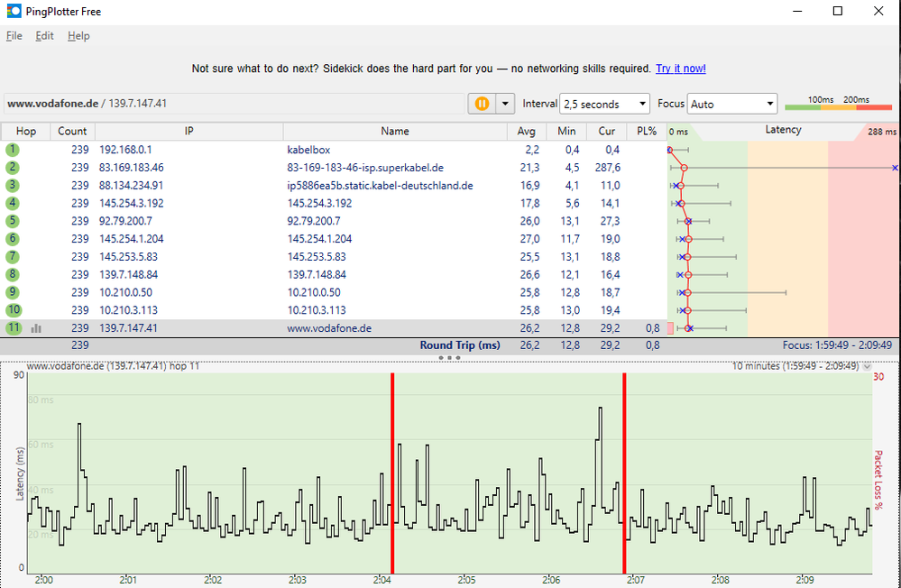901x588 pixels.
Task: Click the Hop column header
Action: [26, 131]
